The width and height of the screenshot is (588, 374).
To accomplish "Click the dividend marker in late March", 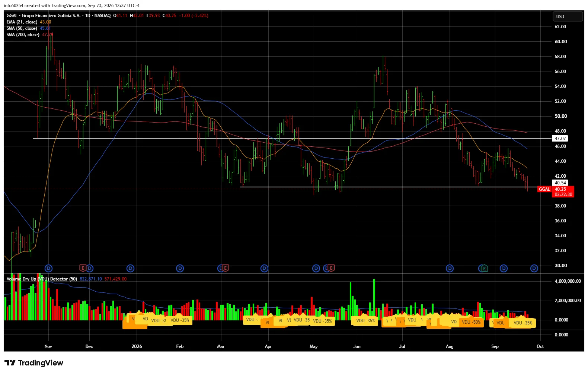I will 264,268.
